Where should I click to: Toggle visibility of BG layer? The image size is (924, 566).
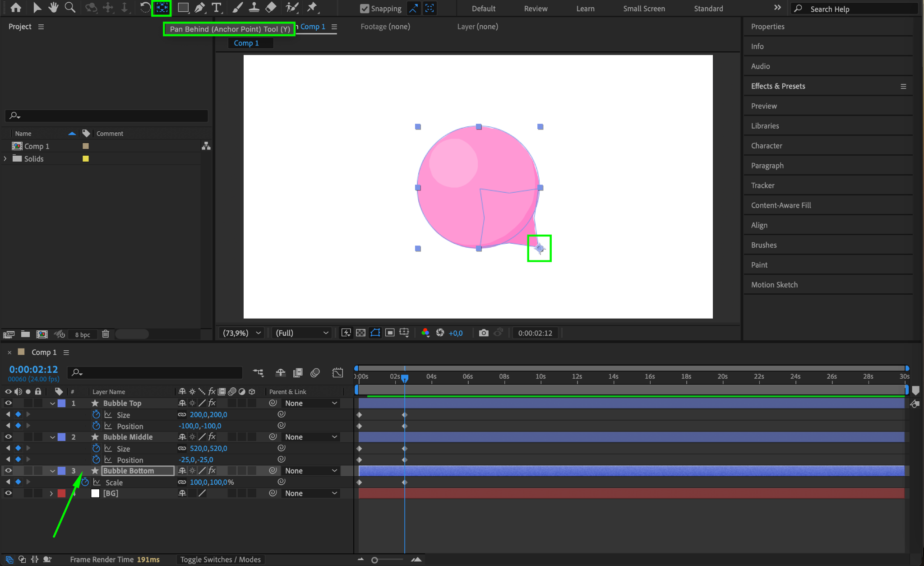tap(8, 493)
